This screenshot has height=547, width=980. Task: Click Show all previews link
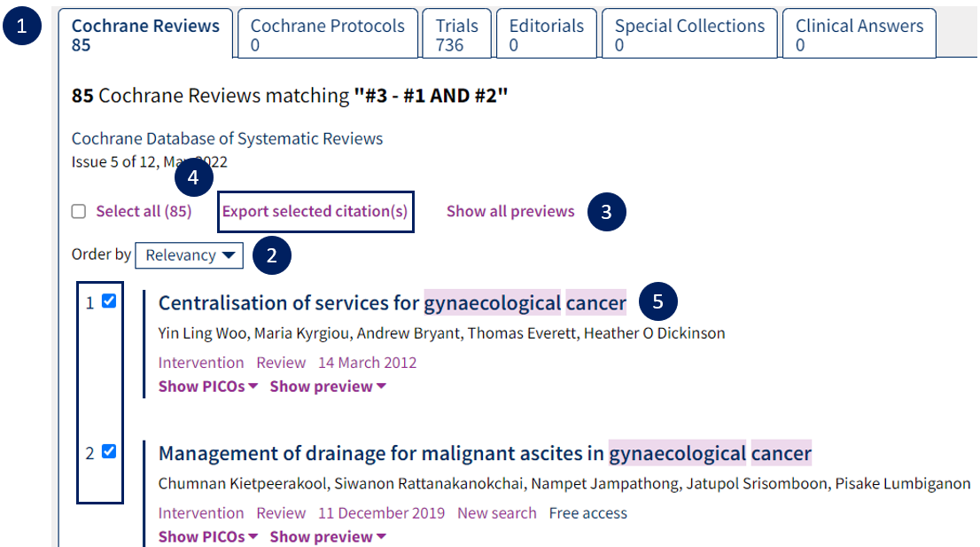510,211
